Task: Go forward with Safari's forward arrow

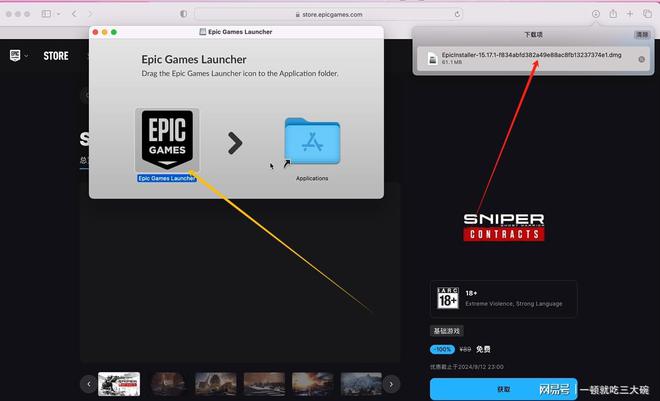Action: click(x=90, y=14)
